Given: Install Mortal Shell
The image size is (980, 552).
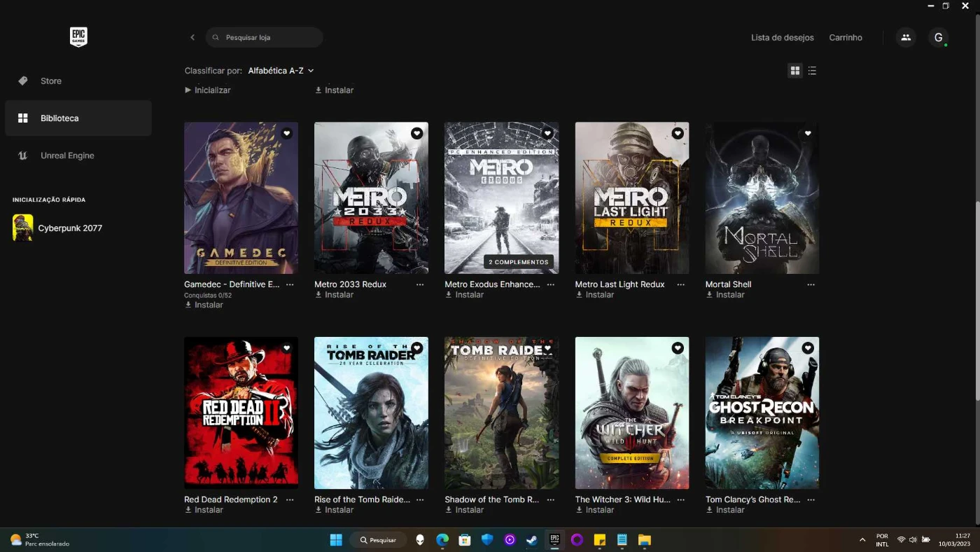Looking at the screenshot, I should coord(725,295).
